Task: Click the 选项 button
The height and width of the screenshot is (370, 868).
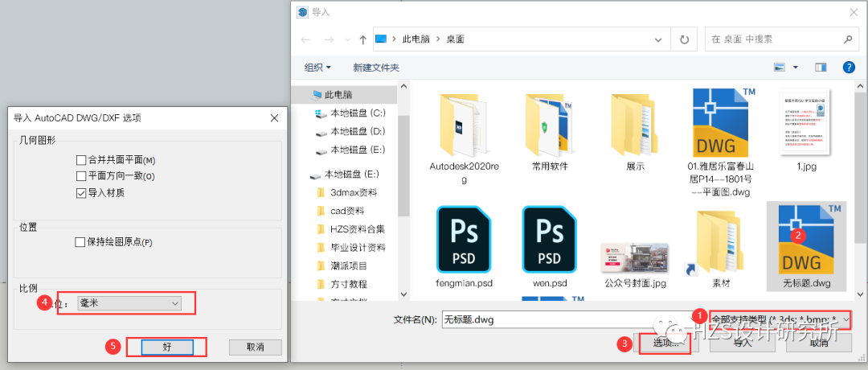Action: pyautogui.click(x=665, y=343)
